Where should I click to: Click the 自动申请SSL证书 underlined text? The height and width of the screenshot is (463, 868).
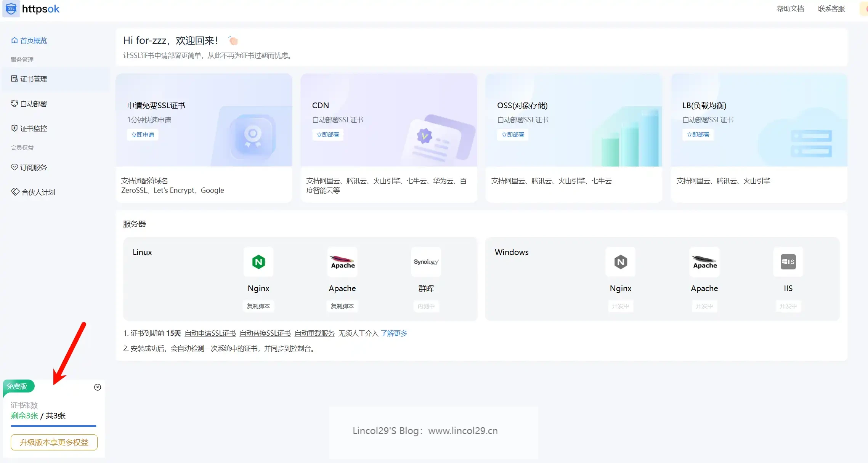(210, 333)
